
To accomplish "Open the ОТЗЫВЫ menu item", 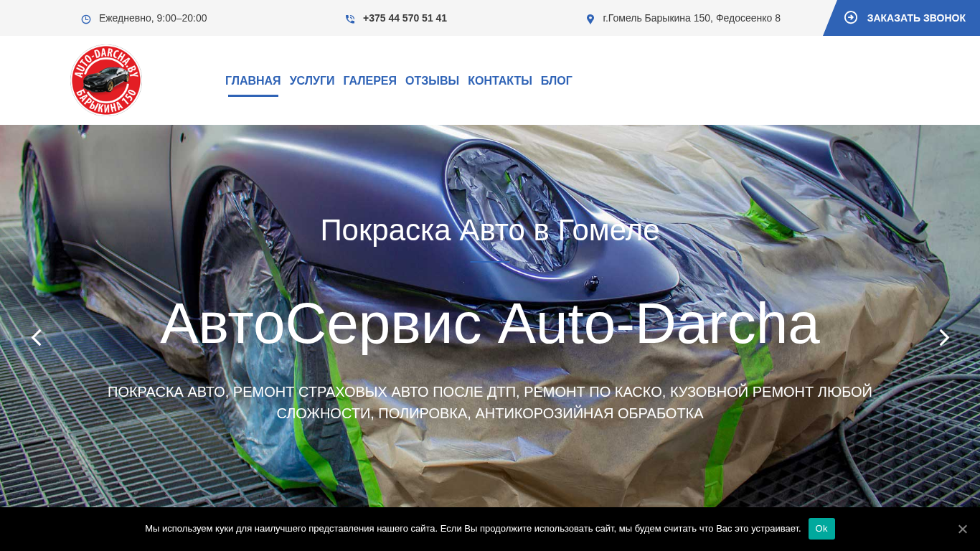I will (x=432, y=80).
